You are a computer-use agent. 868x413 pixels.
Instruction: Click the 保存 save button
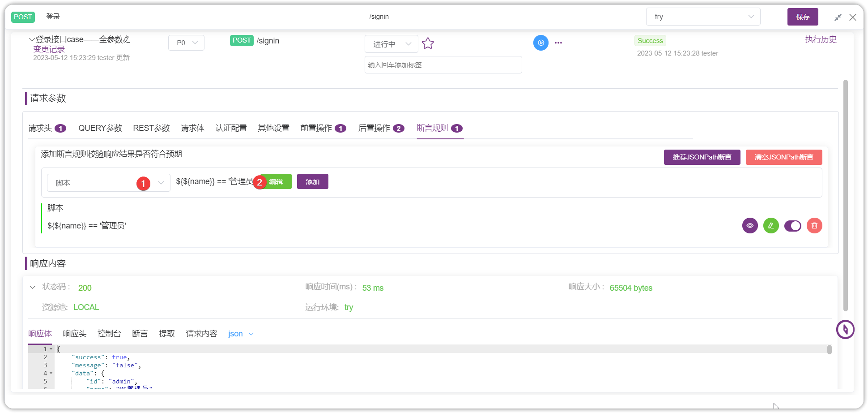point(803,17)
